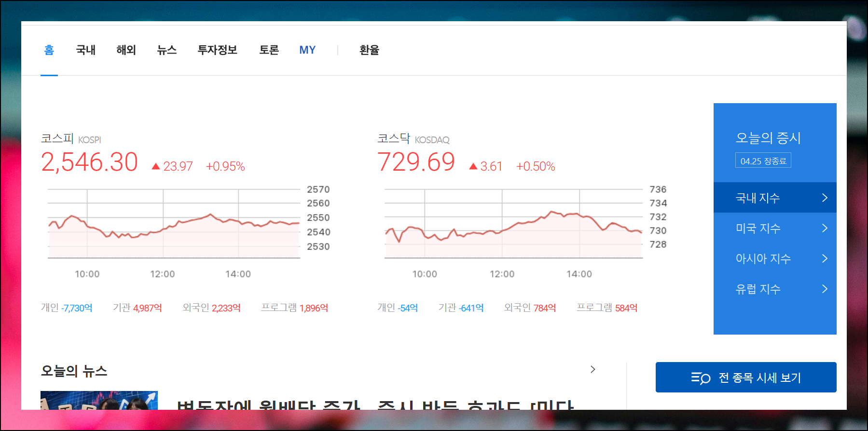Open the MY tab

(x=307, y=50)
